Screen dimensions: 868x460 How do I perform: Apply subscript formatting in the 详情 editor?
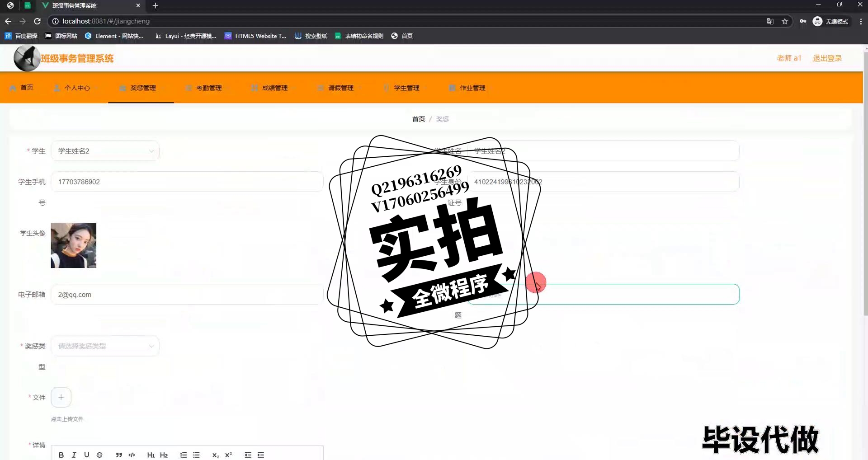216,455
